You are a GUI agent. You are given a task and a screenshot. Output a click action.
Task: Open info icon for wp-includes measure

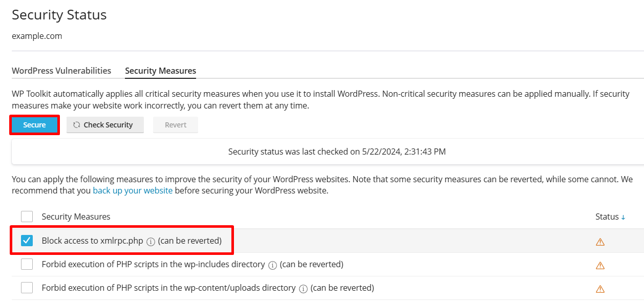(272, 265)
